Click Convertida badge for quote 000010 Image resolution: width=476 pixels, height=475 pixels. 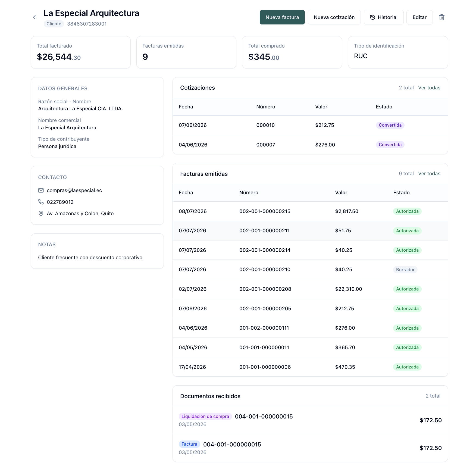tap(390, 125)
